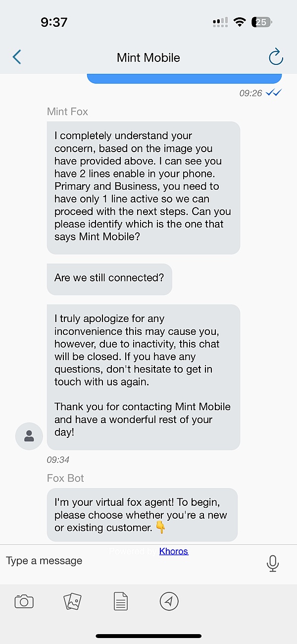Tap the Are we still connected message bubble
This screenshot has height=644, width=297.
(x=109, y=278)
